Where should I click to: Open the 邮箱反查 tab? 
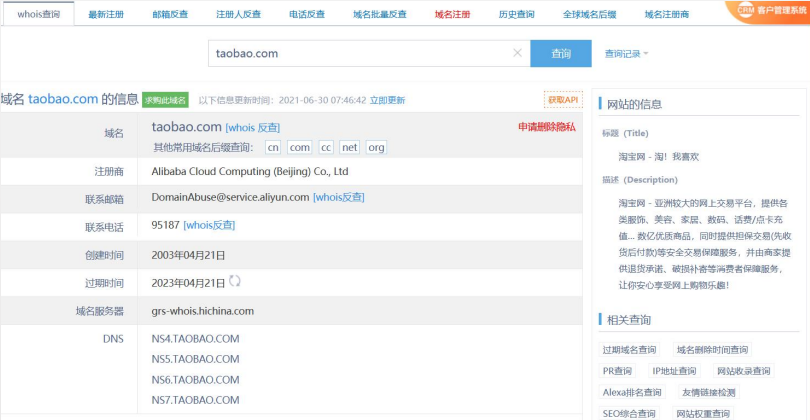[x=170, y=14]
